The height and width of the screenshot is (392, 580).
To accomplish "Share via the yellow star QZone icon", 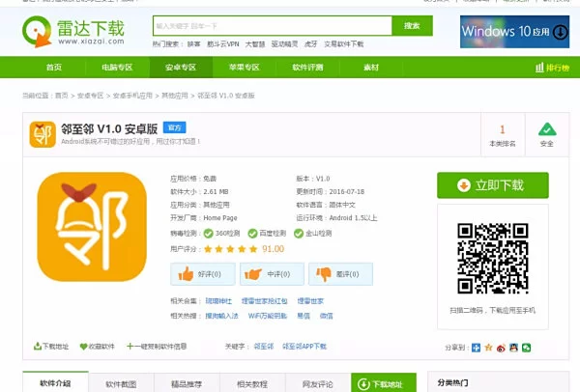I will click(x=488, y=348).
